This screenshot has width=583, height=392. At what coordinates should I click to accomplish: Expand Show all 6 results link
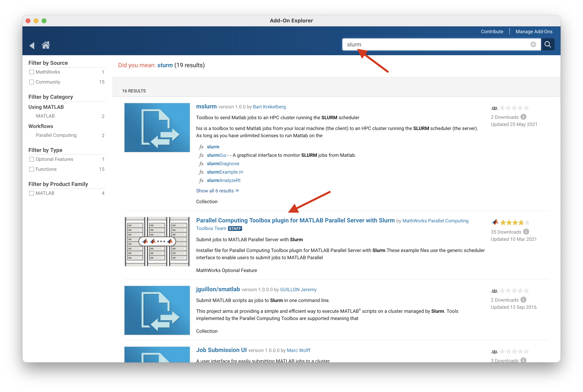pos(217,191)
